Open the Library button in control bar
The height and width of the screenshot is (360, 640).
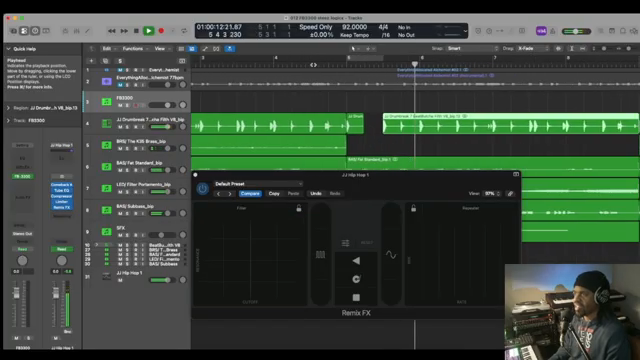[x=13, y=31]
